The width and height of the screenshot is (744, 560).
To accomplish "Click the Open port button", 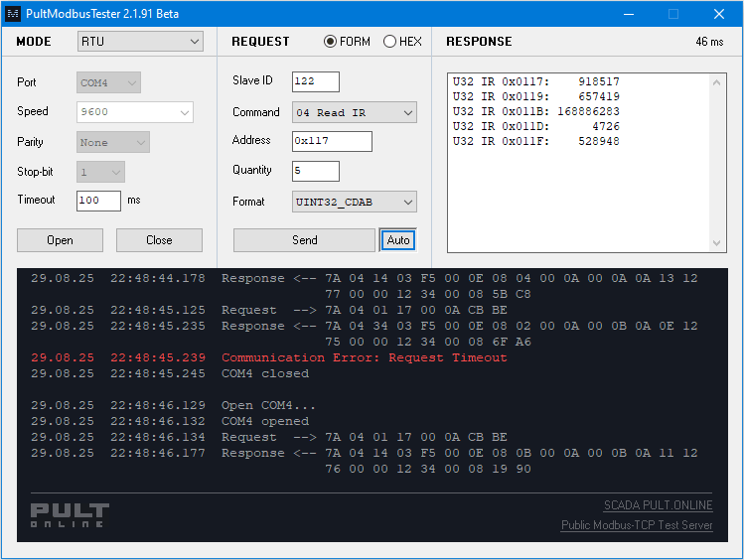I will point(60,240).
